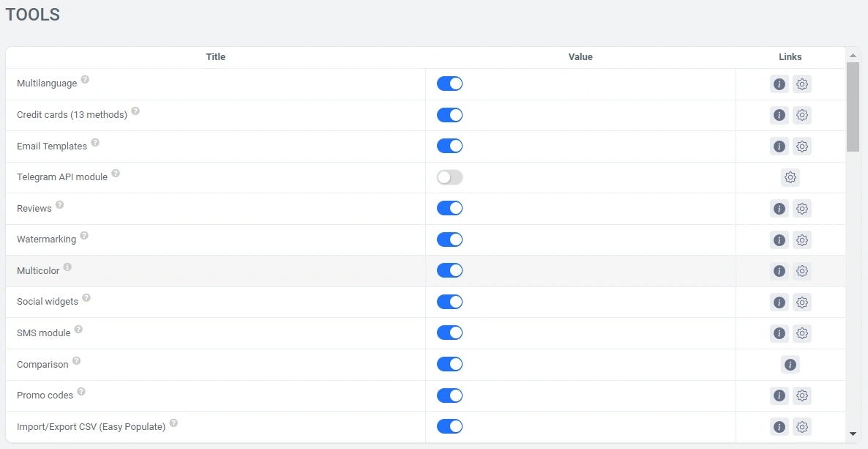The image size is (868, 449).
Task: Open Telegram API module settings gear
Action: pos(790,177)
